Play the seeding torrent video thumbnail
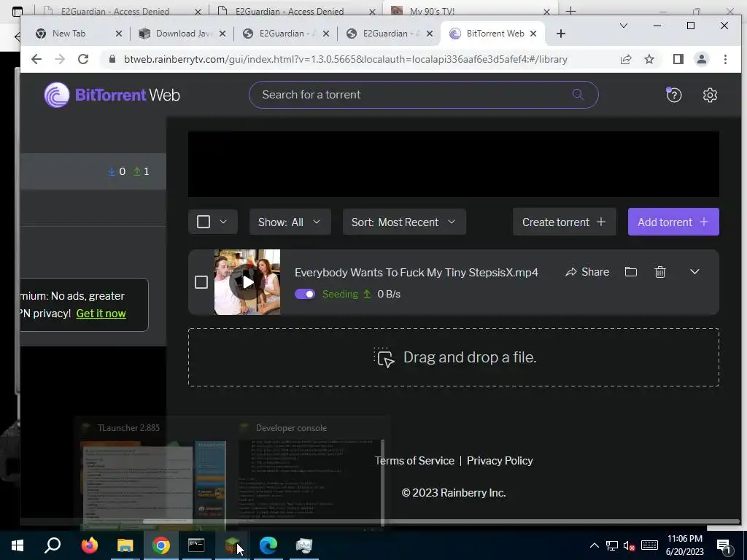This screenshot has height=560, width=747. (247, 282)
